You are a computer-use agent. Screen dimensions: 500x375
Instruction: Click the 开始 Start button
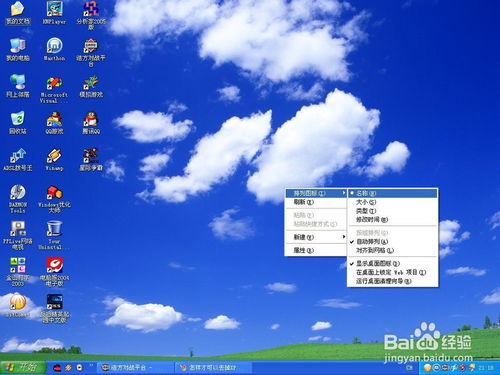tap(23, 367)
